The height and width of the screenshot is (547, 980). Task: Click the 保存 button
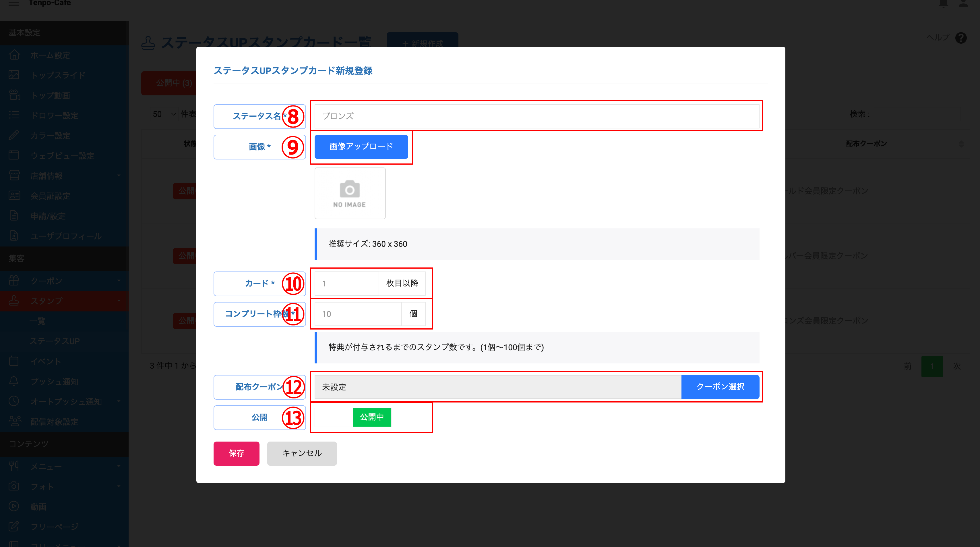(236, 453)
